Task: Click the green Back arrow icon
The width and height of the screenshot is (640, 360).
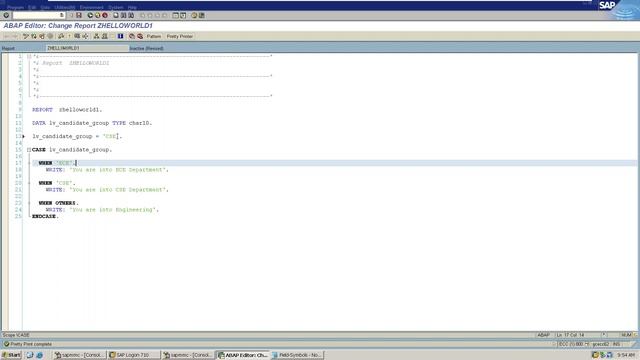Action: tap(90, 15)
